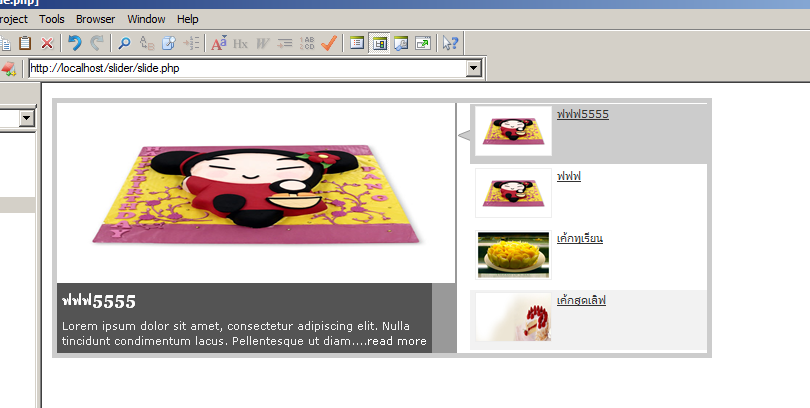Click the red Aa font format icon

pos(219,43)
